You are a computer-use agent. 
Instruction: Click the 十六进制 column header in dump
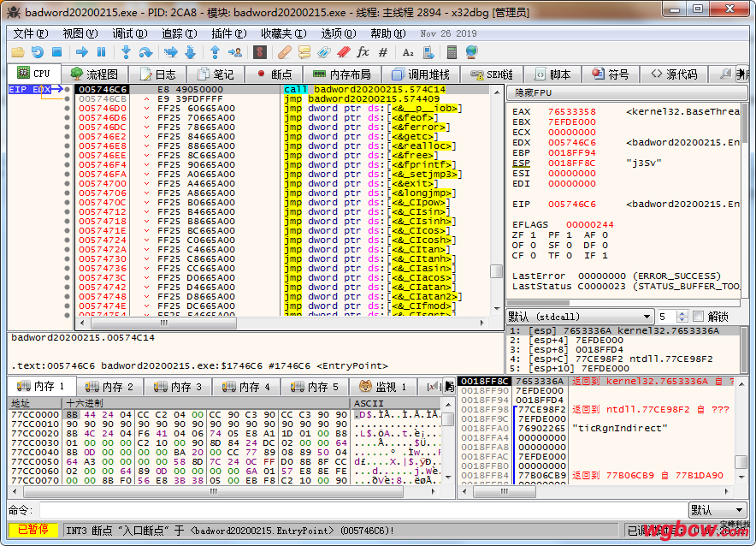click(x=205, y=403)
